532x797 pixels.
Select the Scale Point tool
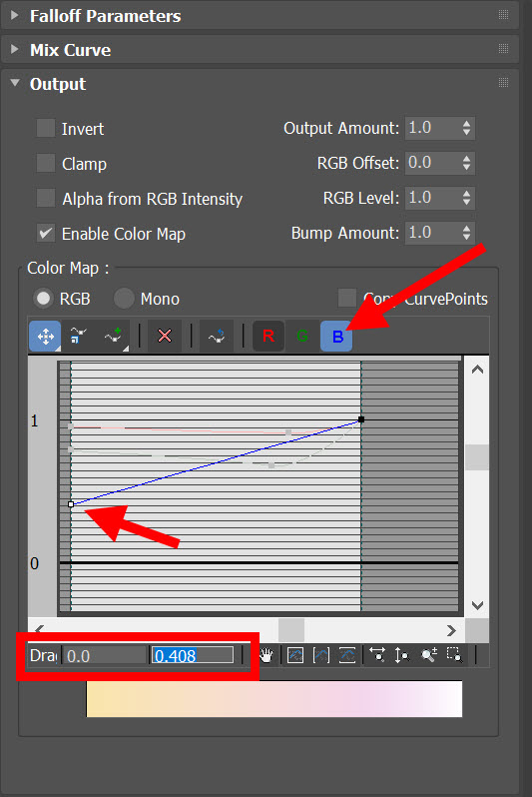[x=79, y=336]
